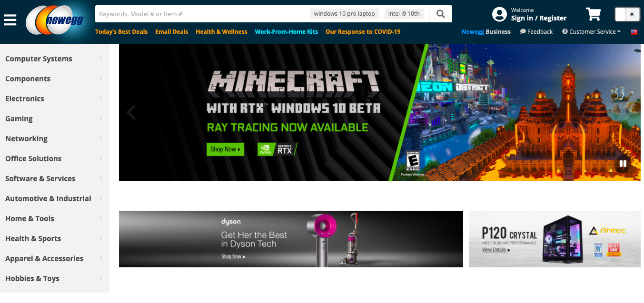Click the Feedback link with speech bubble
This screenshot has width=644, height=303.
(536, 31)
